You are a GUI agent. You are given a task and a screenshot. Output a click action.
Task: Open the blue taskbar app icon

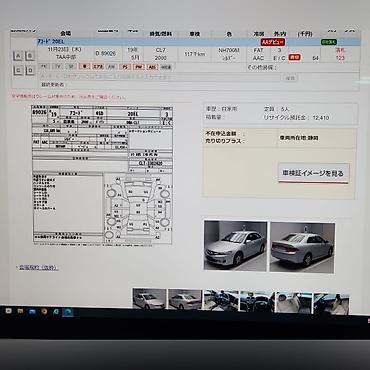coord(32,312)
